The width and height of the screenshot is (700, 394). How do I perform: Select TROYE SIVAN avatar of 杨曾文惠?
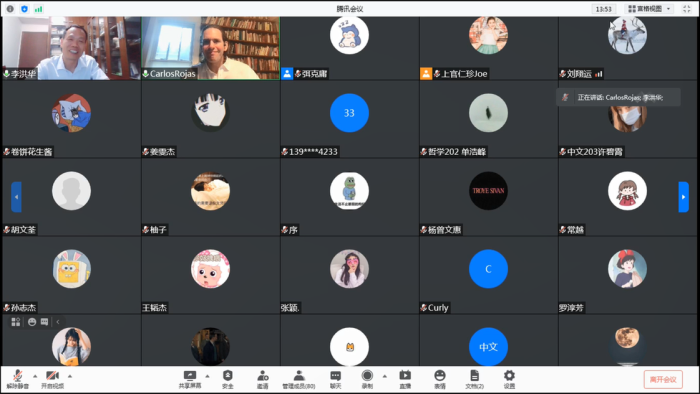pos(488,191)
